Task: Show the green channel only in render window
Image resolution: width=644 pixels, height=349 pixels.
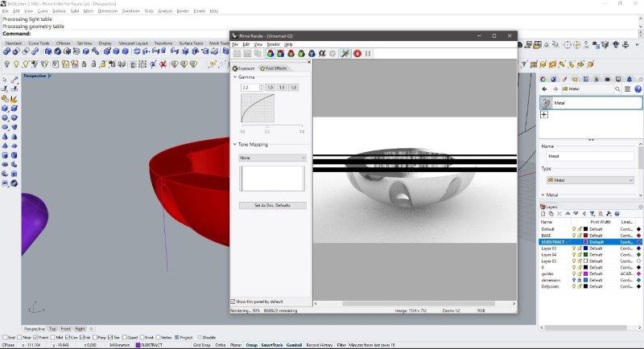Action: click(301, 53)
